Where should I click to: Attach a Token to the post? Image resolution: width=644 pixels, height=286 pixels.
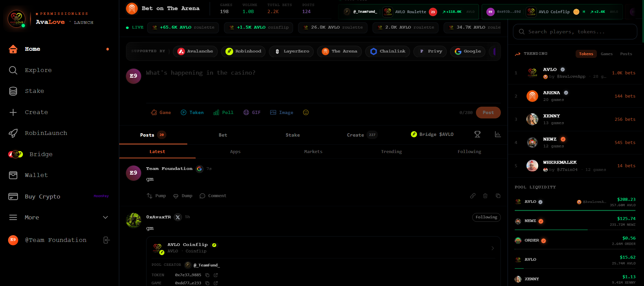[192, 113]
